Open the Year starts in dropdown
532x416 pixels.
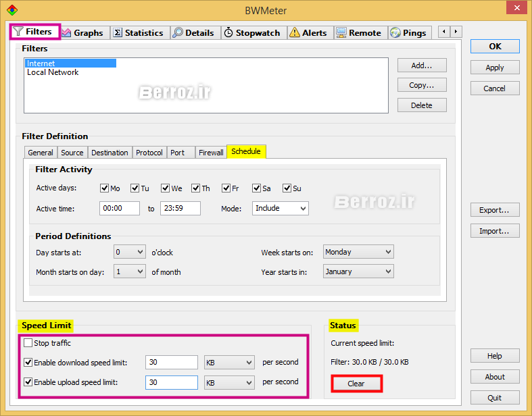point(358,271)
